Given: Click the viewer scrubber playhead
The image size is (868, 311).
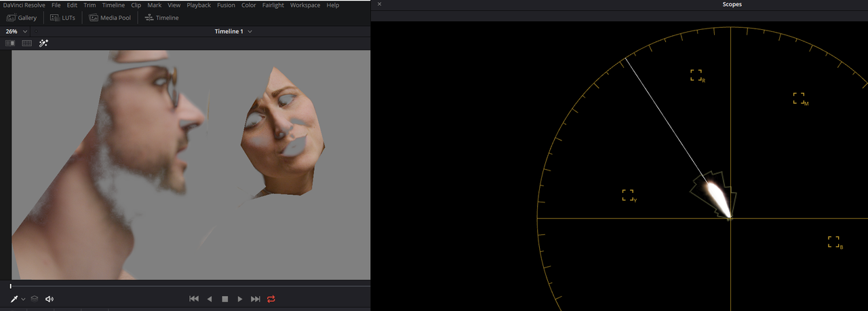Looking at the screenshot, I should coord(10,287).
